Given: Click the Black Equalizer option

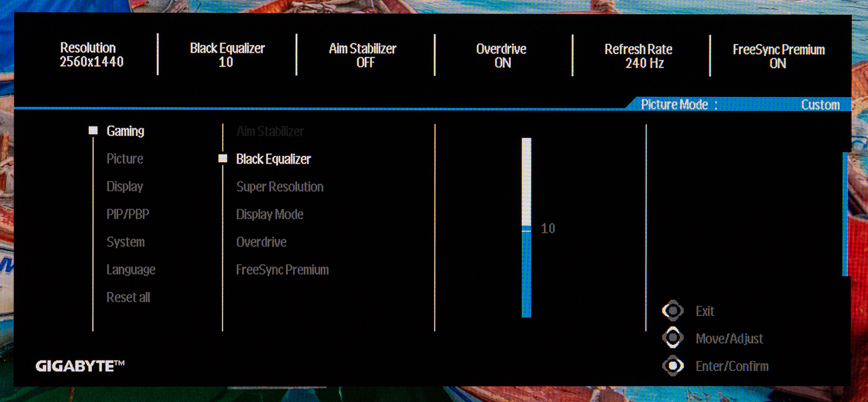Looking at the screenshot, I should [x=271, y=159].
